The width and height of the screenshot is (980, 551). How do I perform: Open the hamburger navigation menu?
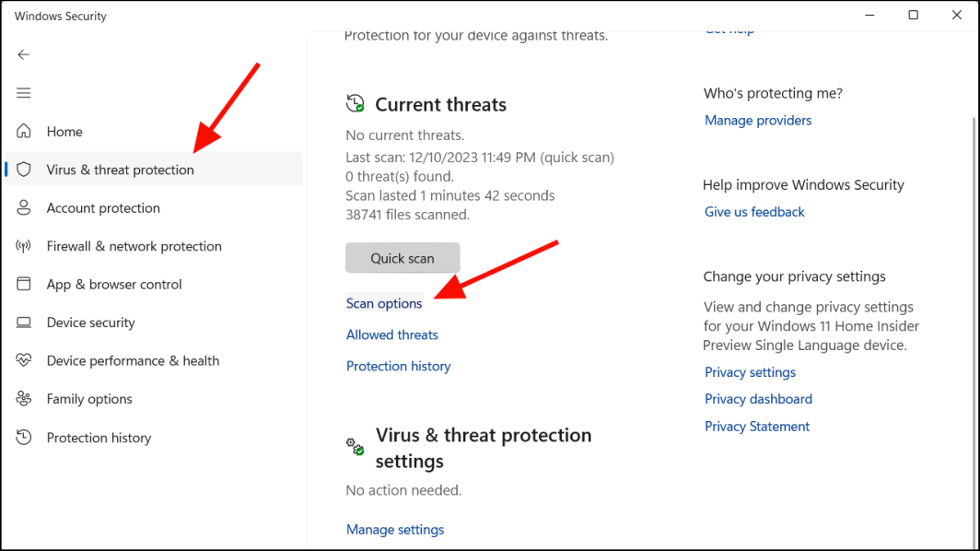coord(24,93)
